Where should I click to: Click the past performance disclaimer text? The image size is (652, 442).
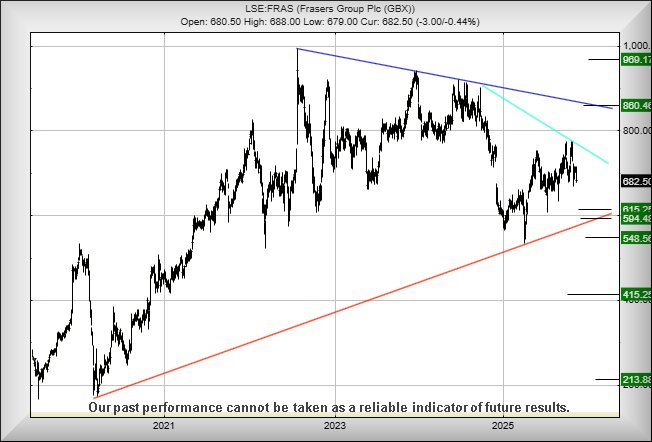(329, 408)
